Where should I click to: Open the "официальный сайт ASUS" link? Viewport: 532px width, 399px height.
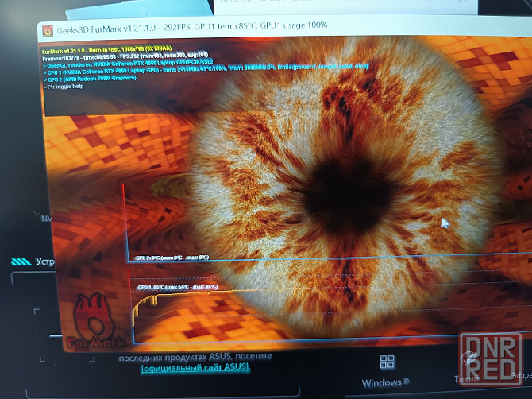(196, 367)
